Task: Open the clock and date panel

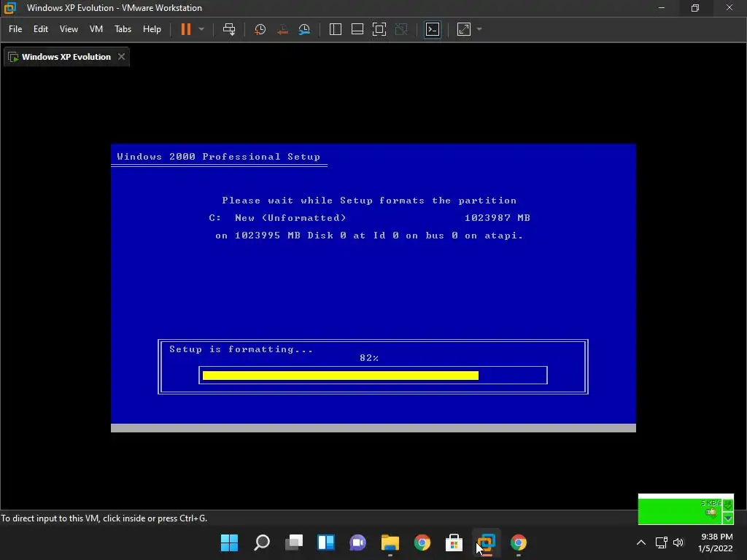Action: [716, 542]
